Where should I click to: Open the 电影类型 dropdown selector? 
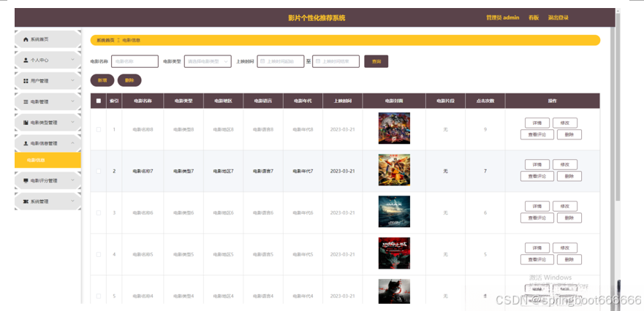[x=208, y=61]
